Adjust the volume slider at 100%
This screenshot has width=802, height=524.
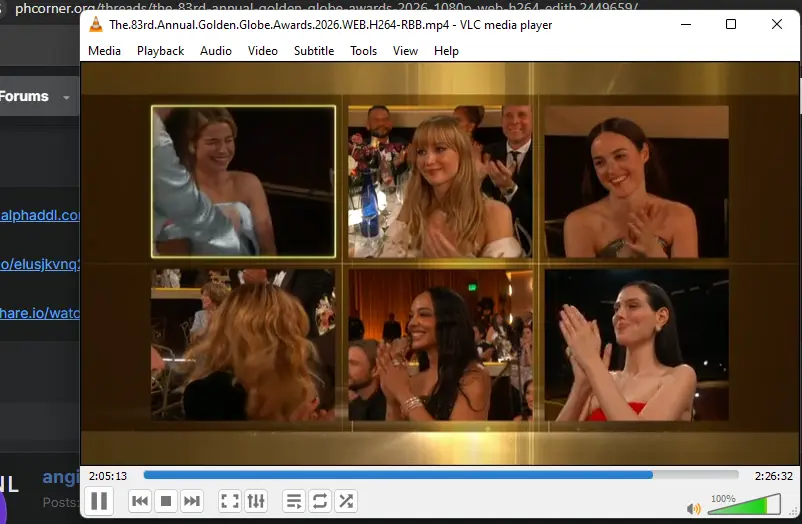coord(745,504)
